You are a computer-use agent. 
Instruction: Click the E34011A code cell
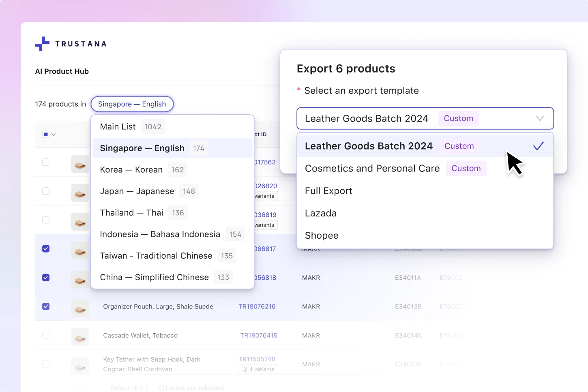coord(408,278)
